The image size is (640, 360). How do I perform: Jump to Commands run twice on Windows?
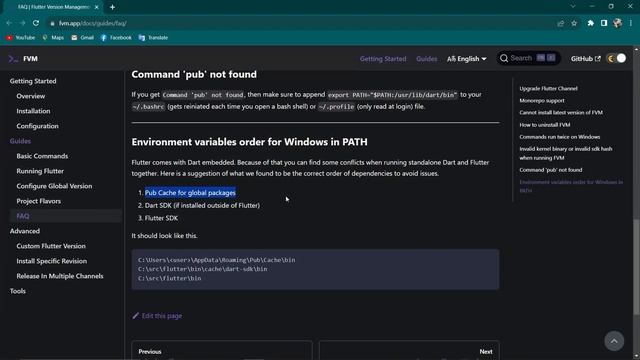(560, 137)
